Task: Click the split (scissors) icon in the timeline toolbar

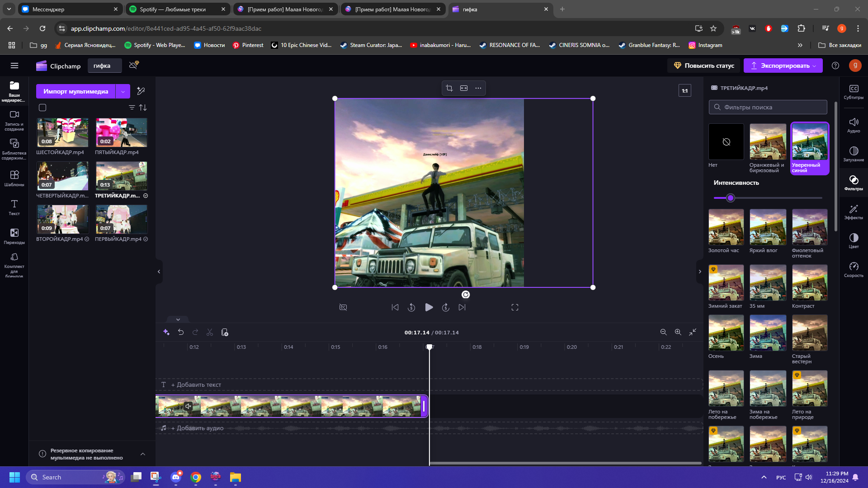Action: click(x=210, y=333)
